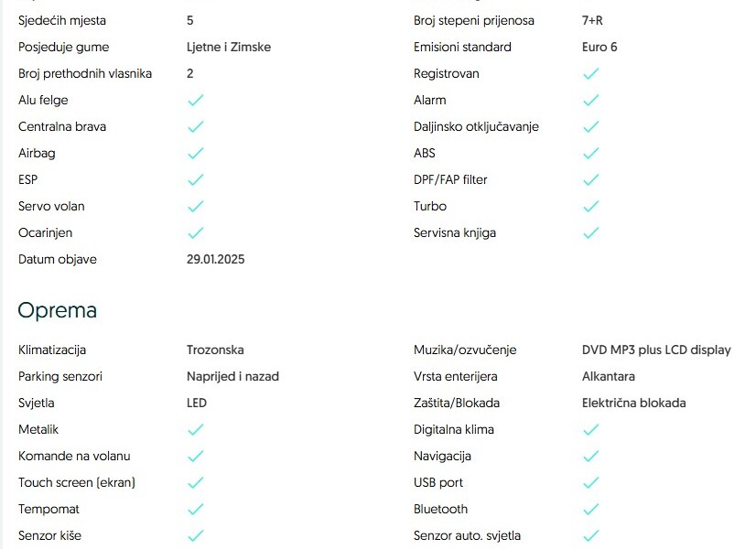Screen dimensions: 756x549
Task: Click the Bluetooth checkmark icon
Action: [591, 509]
